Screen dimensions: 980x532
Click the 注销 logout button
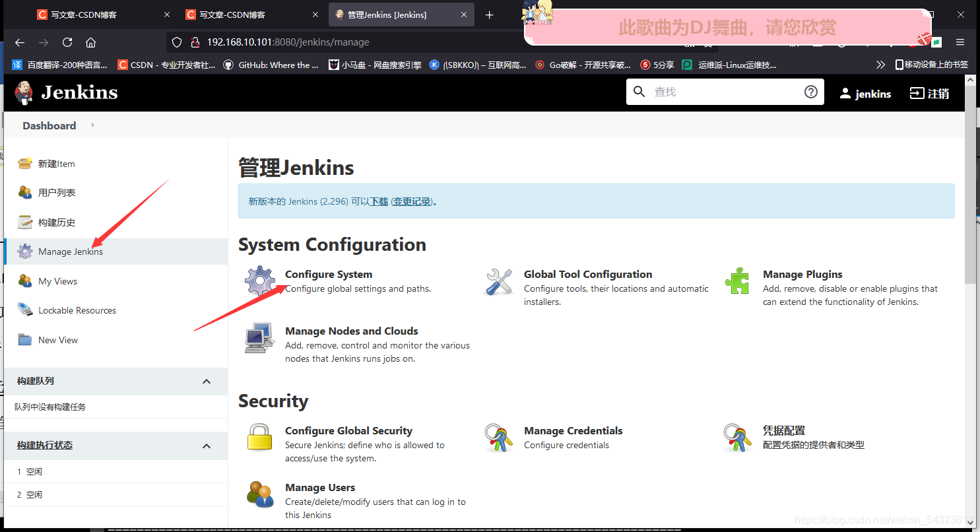930,93
